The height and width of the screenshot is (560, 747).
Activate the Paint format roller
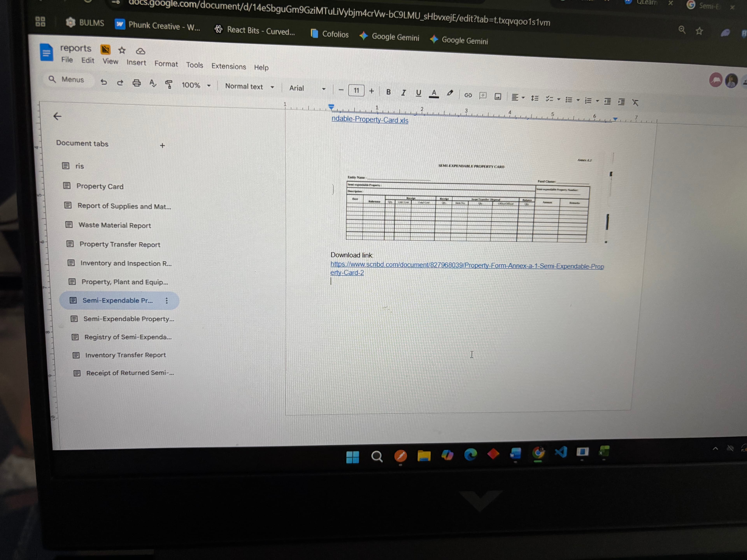point(168,84)
